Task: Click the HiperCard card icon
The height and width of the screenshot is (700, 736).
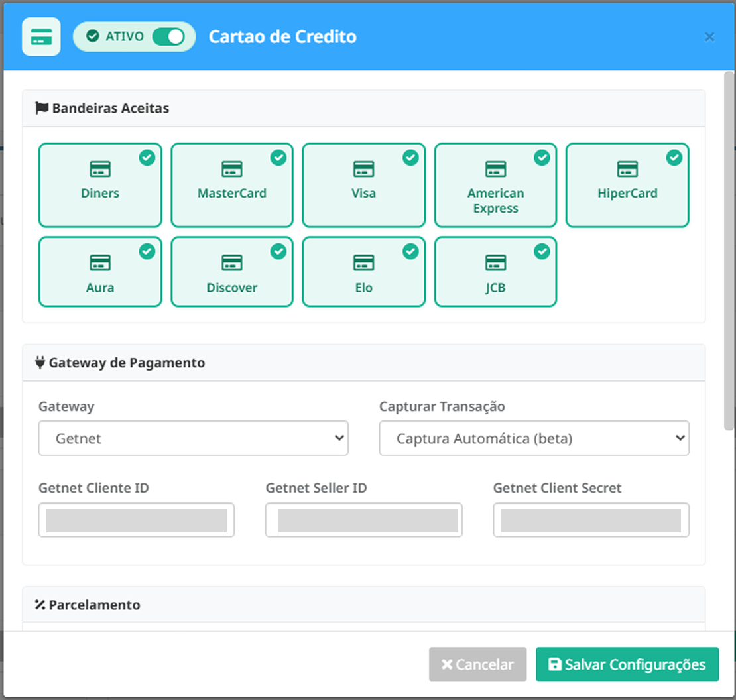Action: [x=627, y=169]
